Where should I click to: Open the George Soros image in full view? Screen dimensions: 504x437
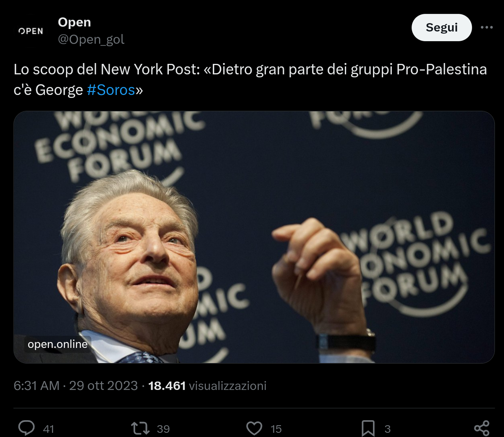[x=252, y=235]
